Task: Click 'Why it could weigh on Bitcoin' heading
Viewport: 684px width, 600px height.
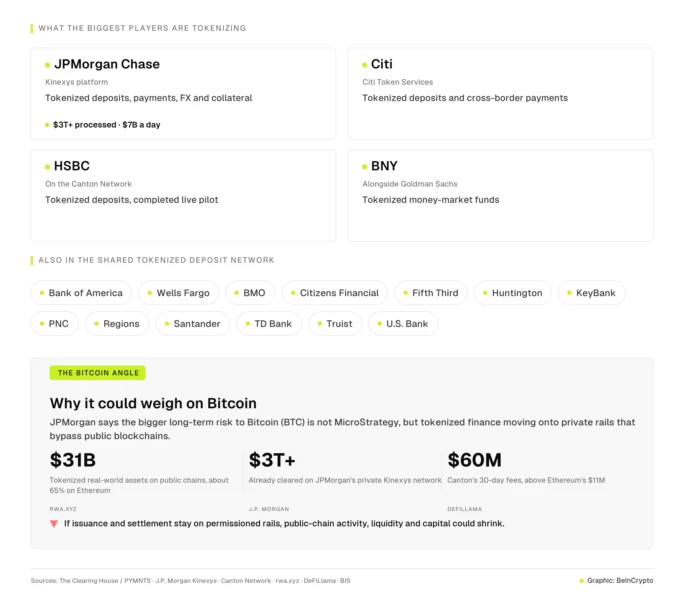Action: tap(153, 403)
